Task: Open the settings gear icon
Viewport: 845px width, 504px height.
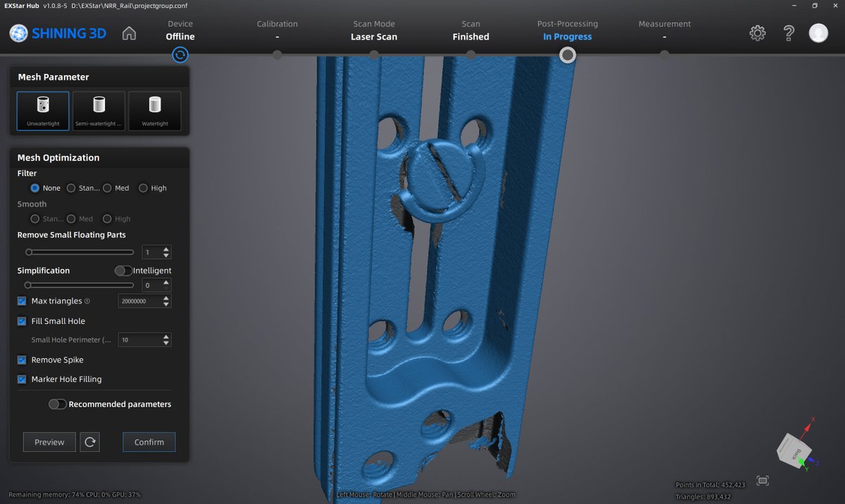Action: pos(757,33)
